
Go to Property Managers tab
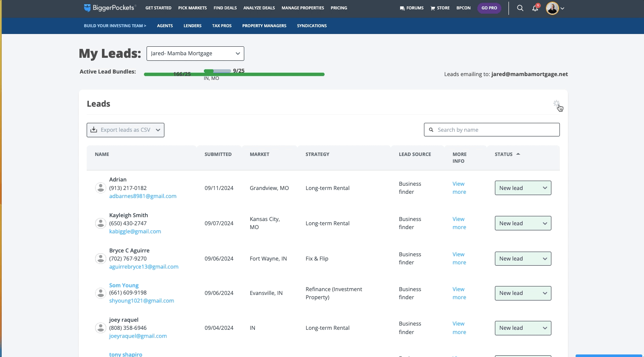pyautogui.click(x=264, y=26)
